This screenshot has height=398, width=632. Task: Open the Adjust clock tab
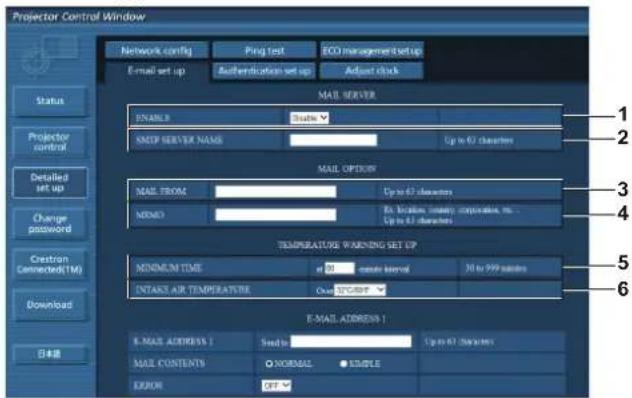(372, 71)
